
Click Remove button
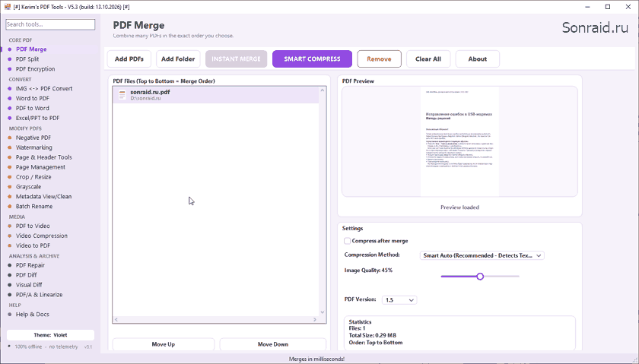(379, 59)
